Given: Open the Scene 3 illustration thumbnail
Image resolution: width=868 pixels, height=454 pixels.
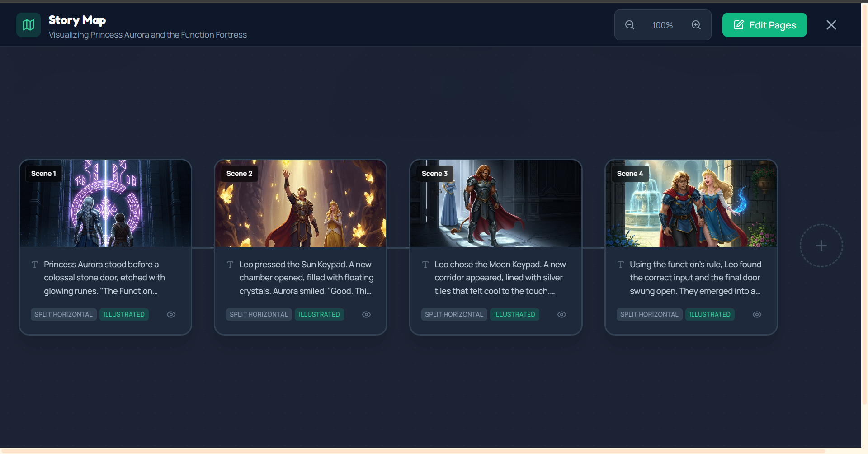Looking at the screenshot, I should point(495,203).
